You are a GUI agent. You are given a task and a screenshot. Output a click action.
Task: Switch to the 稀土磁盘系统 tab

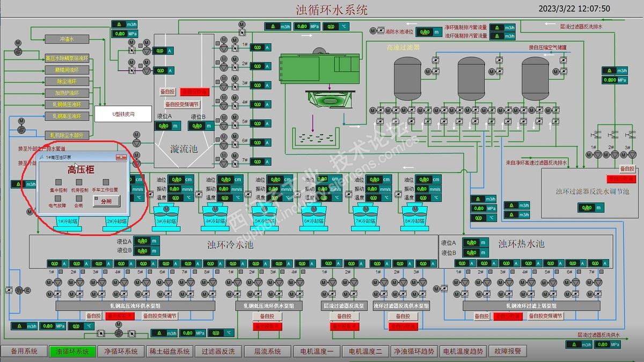[x=170, y=352]
